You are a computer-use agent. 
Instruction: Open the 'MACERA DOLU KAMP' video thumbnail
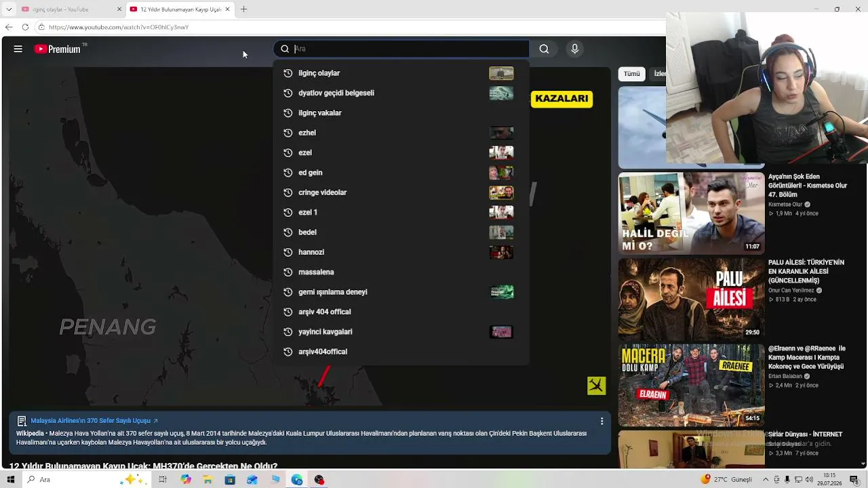tap(691, 385)
